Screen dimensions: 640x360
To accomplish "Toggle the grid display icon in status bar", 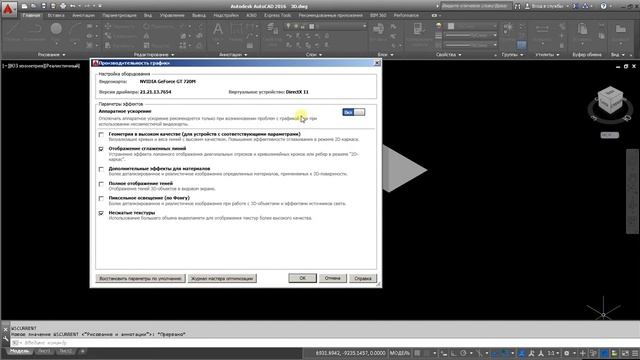I will (417, 353).
